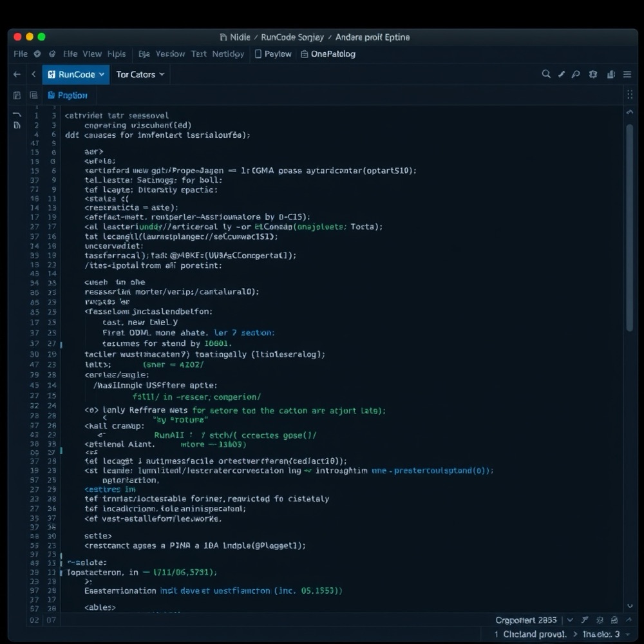The height and width of the screenshot is (644, 644).
Task: Click the scrollbar up arrow
Action: [630, 112]
